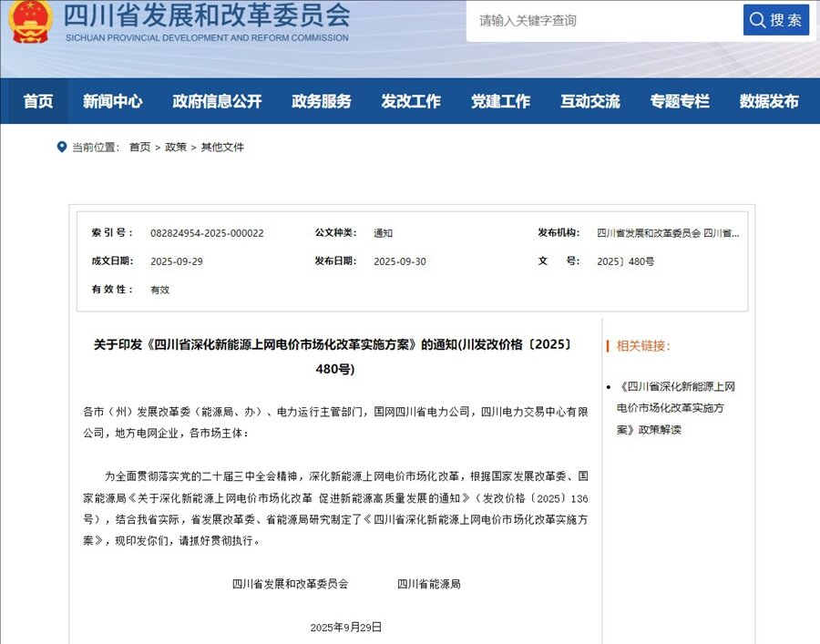Click the location pin icon in breadcrumb
The height and width of the screenshot is (644, 820).
click(x=61, y=147)
